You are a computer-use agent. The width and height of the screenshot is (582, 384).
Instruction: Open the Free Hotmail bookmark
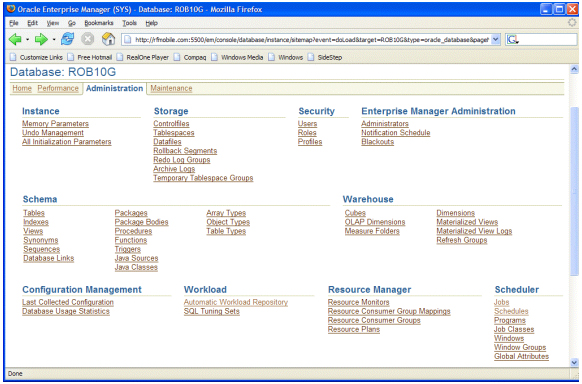pyautogui.click(x=90, y=57)
